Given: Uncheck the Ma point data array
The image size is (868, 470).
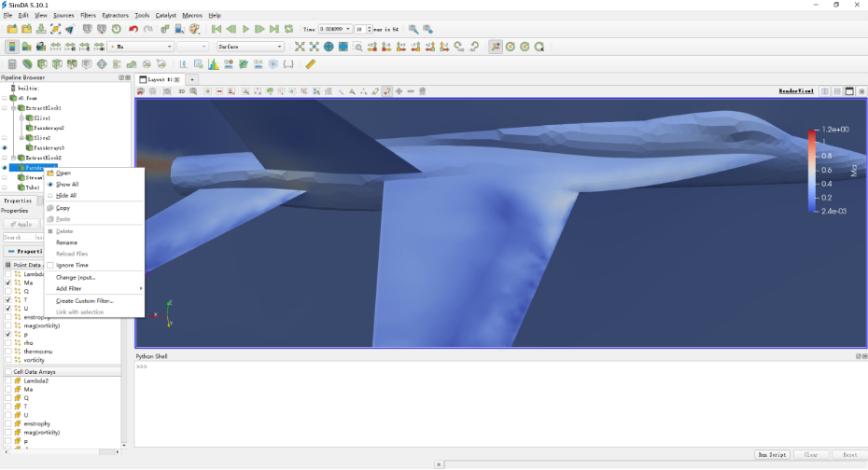Looking at the screenshot, I should [x=8, y=283].
